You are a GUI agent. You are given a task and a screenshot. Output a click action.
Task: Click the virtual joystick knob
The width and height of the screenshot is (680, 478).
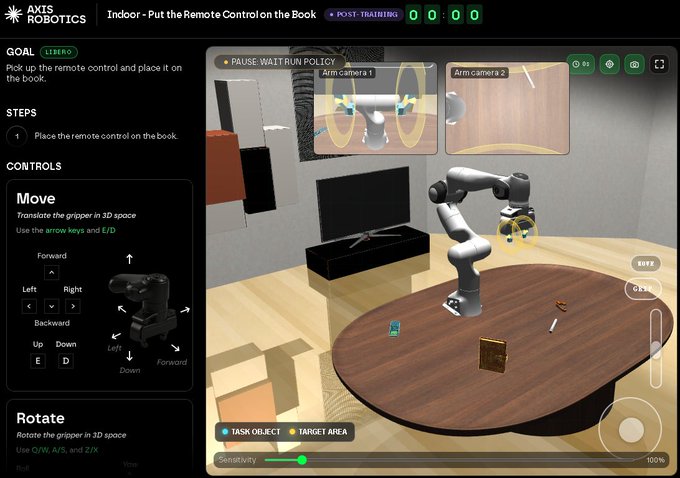[x=631, y=430]
